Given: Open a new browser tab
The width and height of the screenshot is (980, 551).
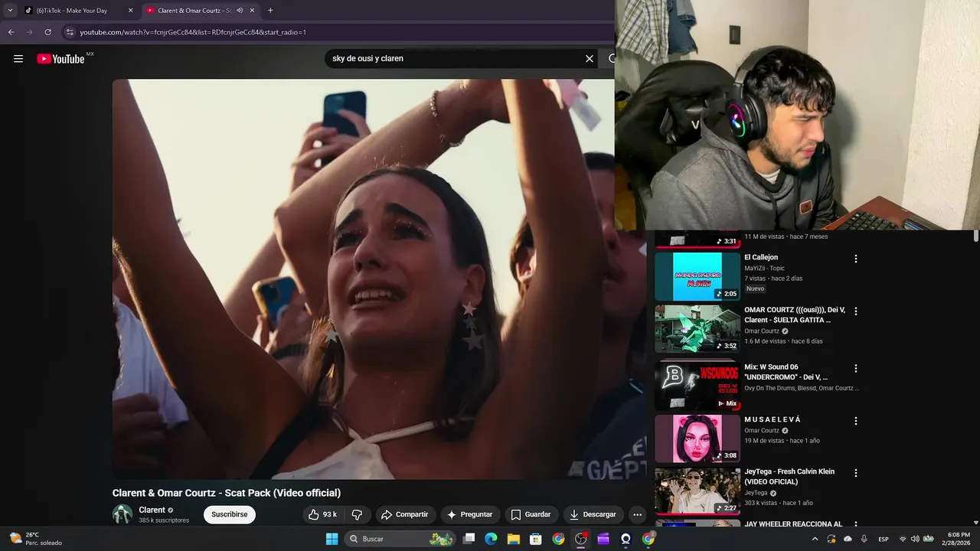Looking at the screenshot, I should coord(270,11).
